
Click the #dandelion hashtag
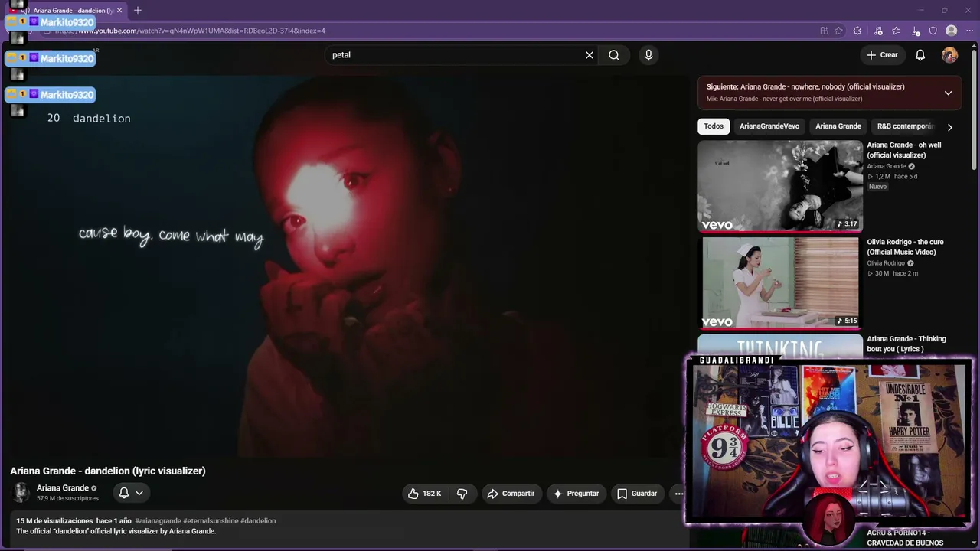[x=258, y=521]
